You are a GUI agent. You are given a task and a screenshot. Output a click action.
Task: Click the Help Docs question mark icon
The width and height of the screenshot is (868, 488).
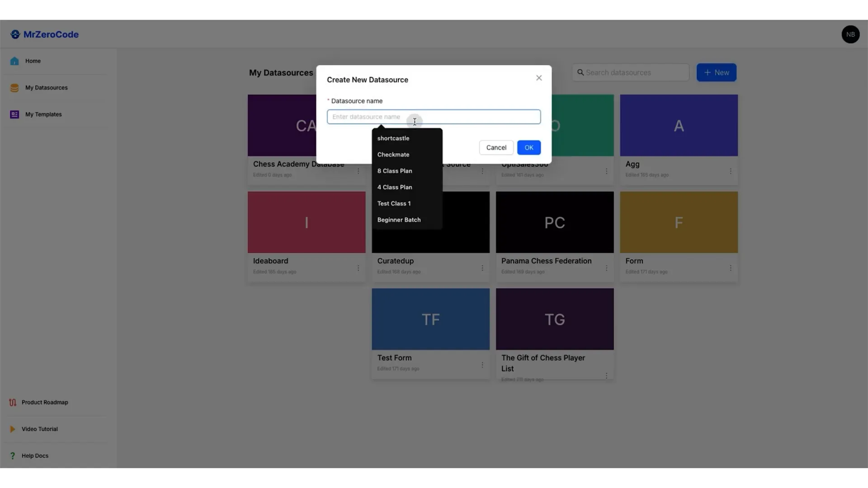13,455
